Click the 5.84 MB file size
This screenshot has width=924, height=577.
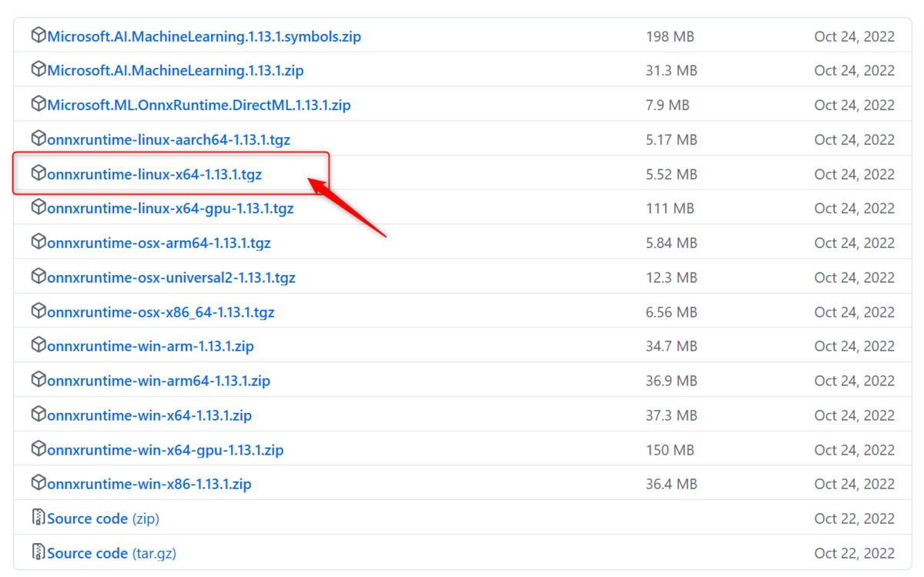tap(671, 243)
